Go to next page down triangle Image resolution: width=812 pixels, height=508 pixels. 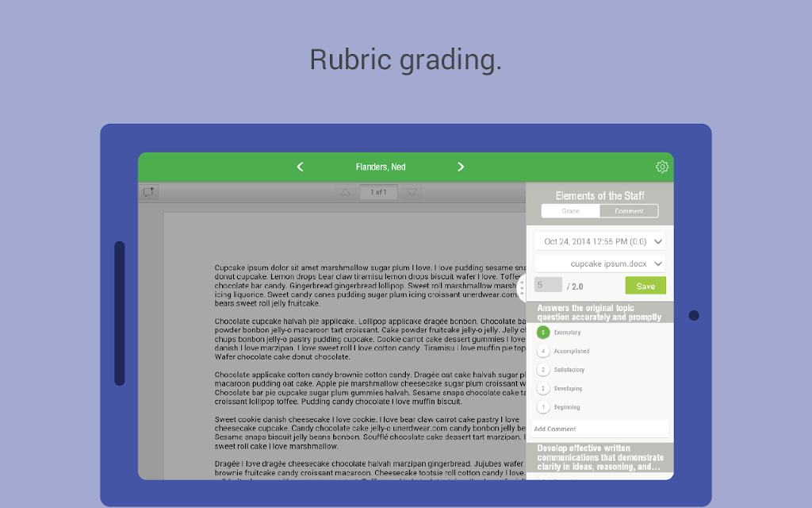click(412, 192)
